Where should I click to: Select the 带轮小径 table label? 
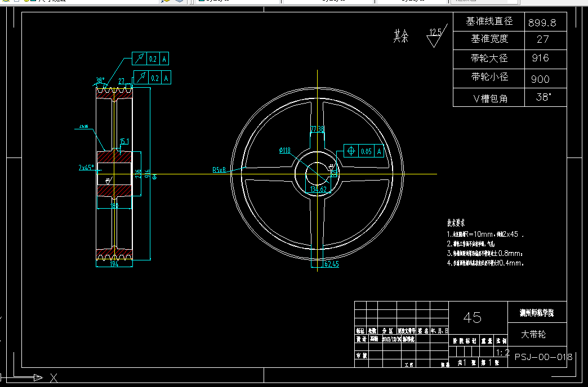[x=489, y=77]
